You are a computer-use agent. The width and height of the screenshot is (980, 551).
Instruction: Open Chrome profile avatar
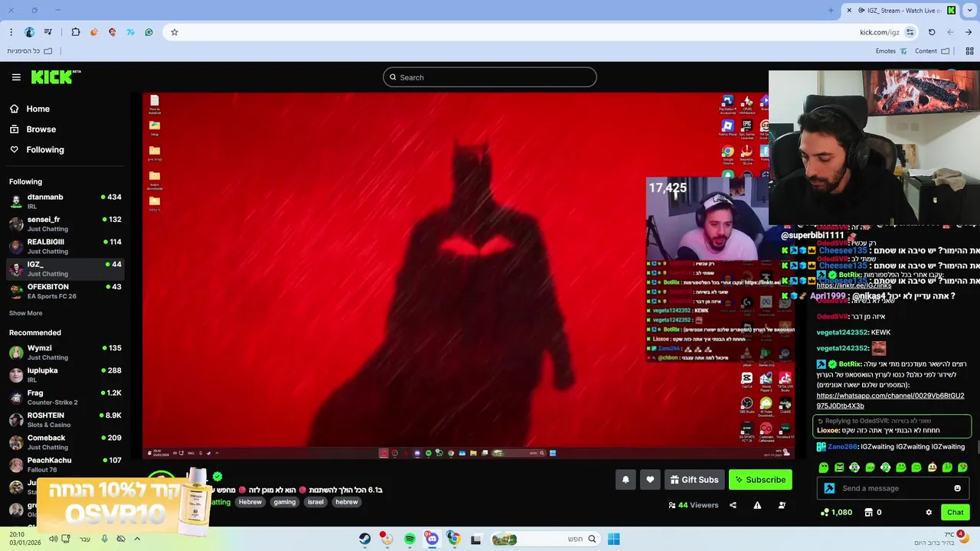[29, 32]
